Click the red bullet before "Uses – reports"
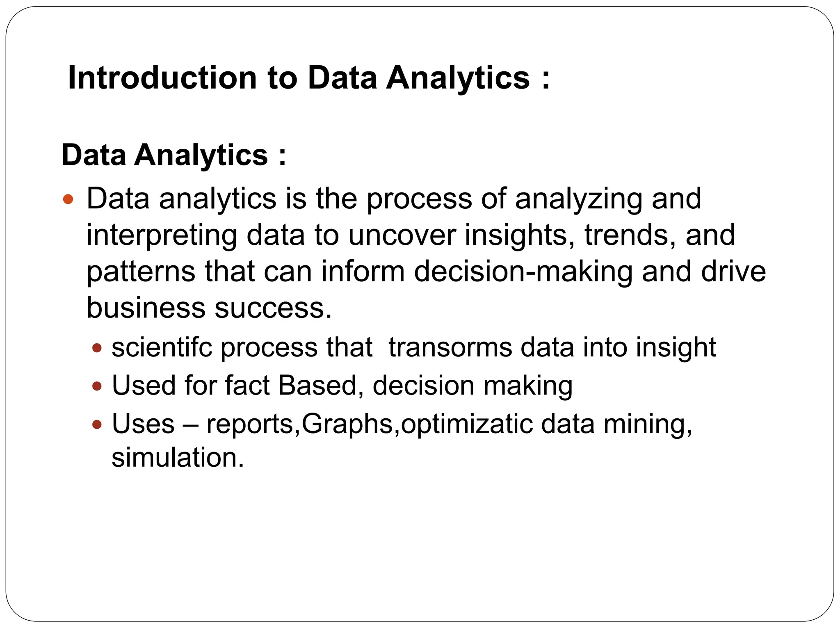Screen dimensions: 840x630 [97, 424]
